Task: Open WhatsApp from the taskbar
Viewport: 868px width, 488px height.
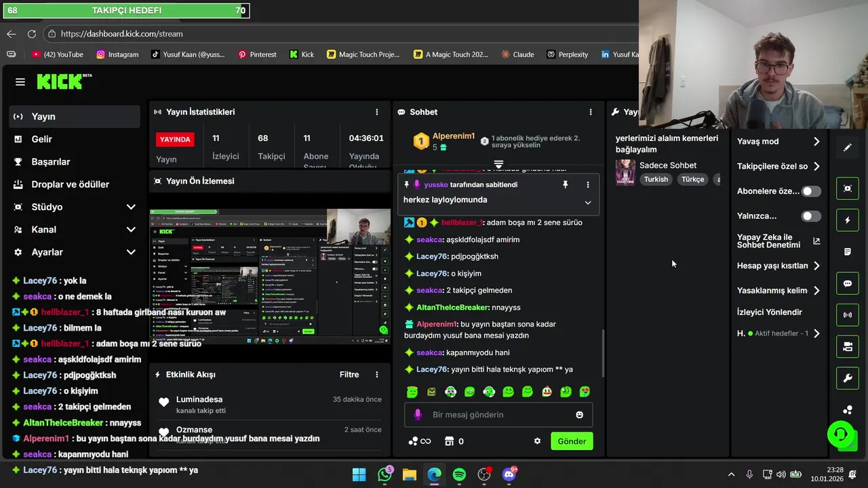Action: pyautogui.click(x=384, y=474)
